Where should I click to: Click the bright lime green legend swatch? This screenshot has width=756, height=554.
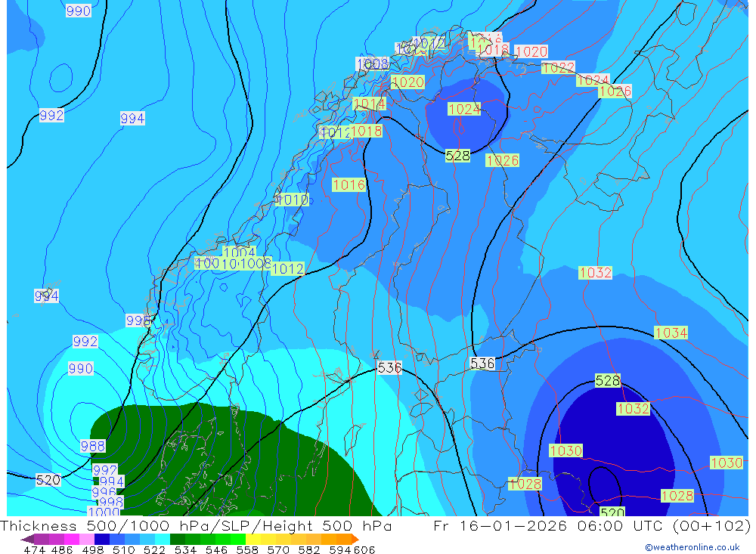click(x=238, y=539)
